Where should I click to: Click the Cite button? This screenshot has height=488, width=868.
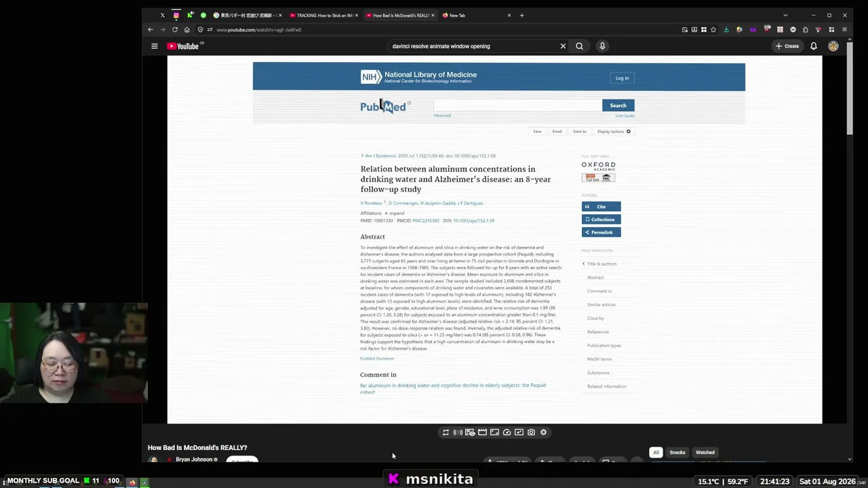pyautogui.click(x=601, y=207)
